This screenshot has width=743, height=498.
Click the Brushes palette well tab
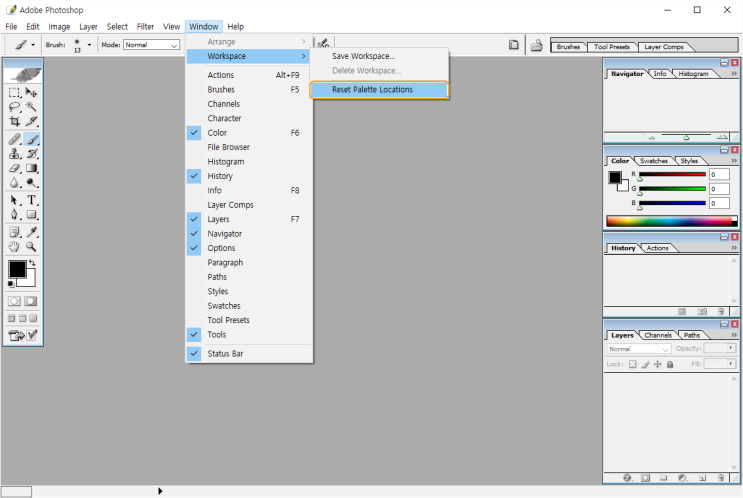pyautogui.click(x=568, y=47)
